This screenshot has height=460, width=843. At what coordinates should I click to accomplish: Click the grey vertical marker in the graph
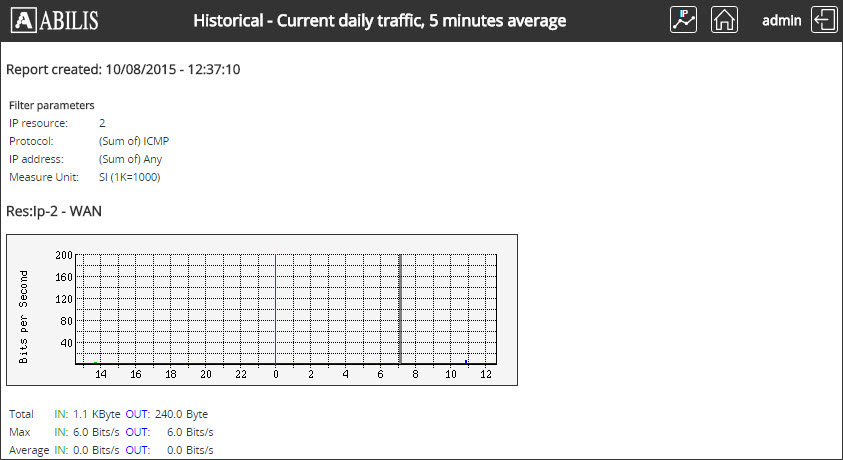(400, 308)
